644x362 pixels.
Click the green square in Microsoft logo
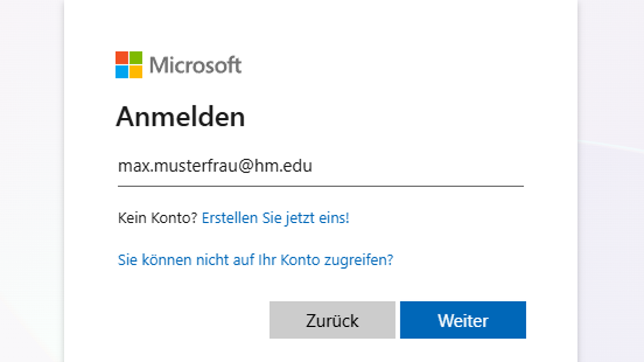(x=136, y=58)
